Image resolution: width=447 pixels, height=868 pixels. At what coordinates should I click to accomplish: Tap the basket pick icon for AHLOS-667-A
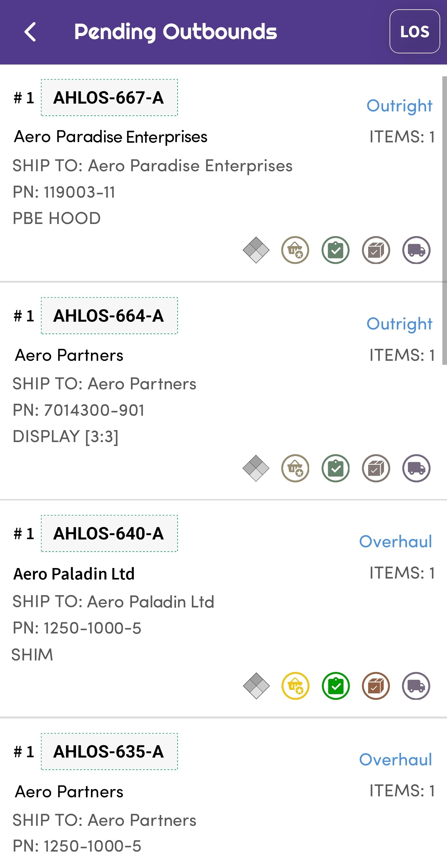click(295, 250)
